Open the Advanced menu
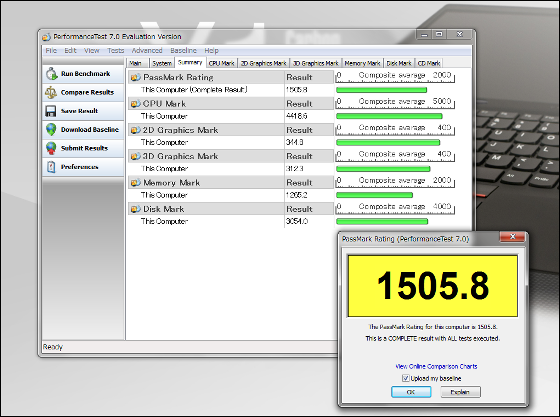Screen dimensions: 560x417 pyautogui.click(x=147, y=50)
